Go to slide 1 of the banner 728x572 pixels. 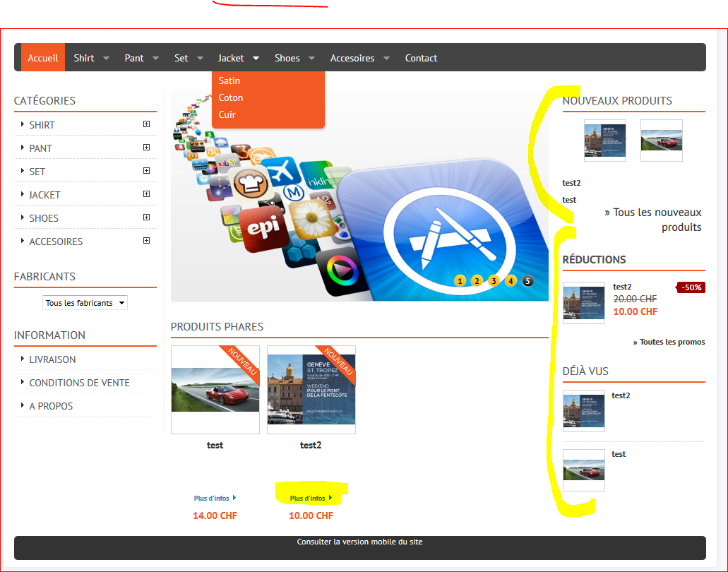[x=460, y=281]
